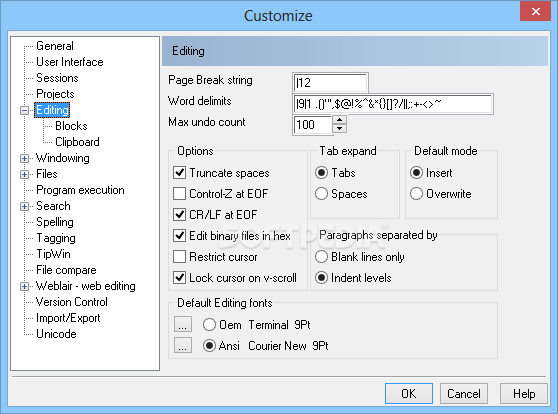Open font picker for Oem font

click(x=183, y=324)
